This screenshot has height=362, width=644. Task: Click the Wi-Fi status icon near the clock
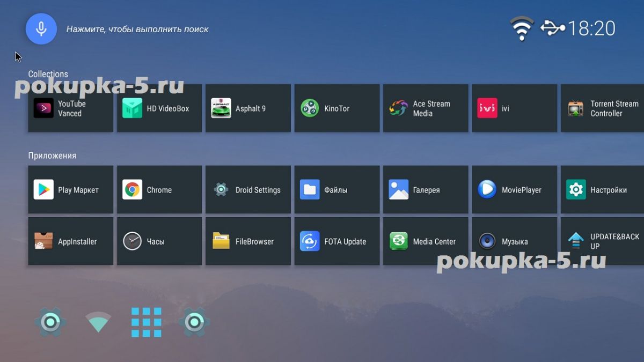pyautogui.click(x=522, y=28)
